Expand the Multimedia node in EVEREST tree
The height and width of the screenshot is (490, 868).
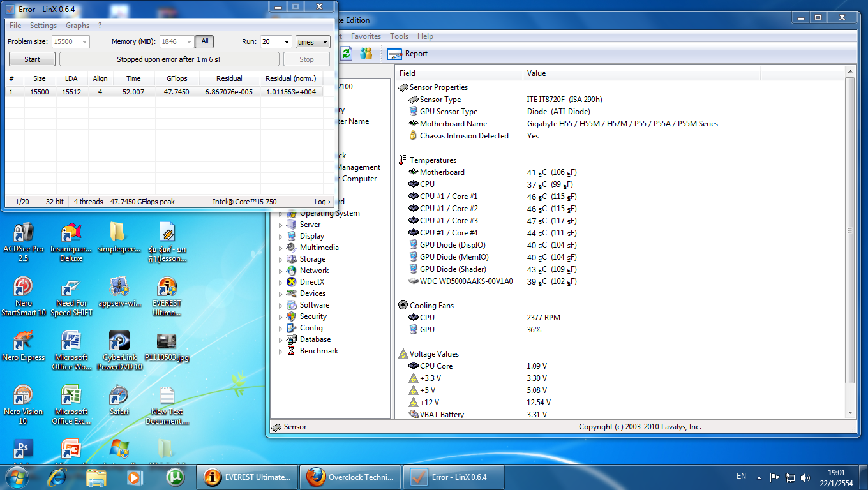point(280,248)
